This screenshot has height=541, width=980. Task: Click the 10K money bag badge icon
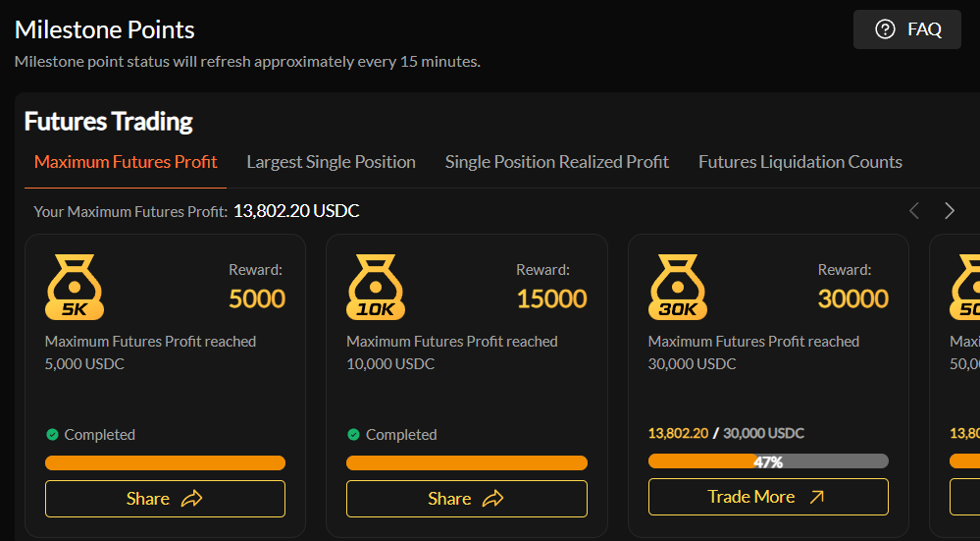(x=376, y=287)
